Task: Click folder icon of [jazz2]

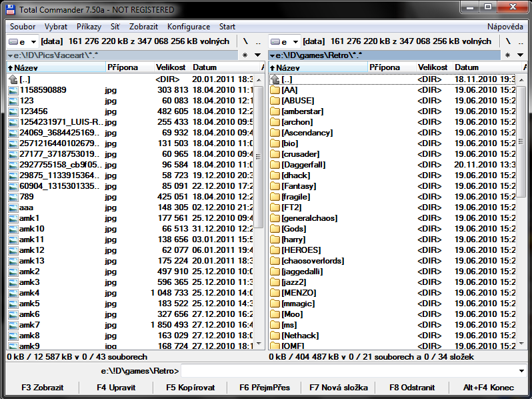Action: pos(275,282)
